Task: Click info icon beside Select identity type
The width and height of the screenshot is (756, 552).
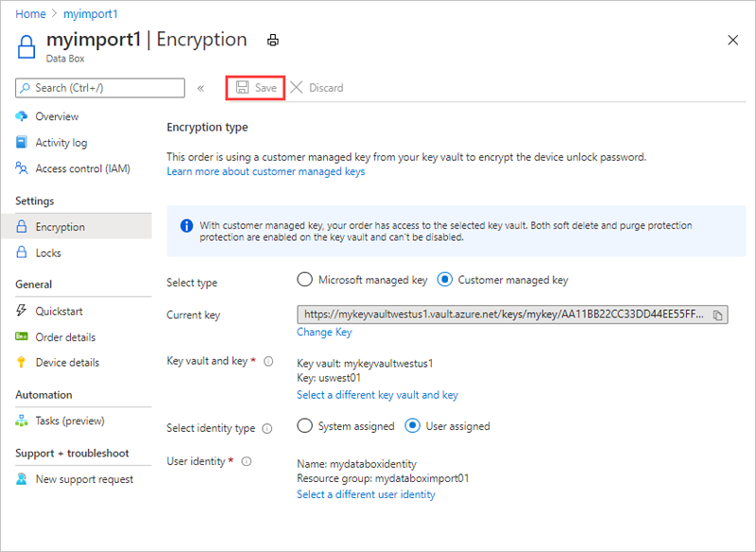Action: click(x=267, y=428)
